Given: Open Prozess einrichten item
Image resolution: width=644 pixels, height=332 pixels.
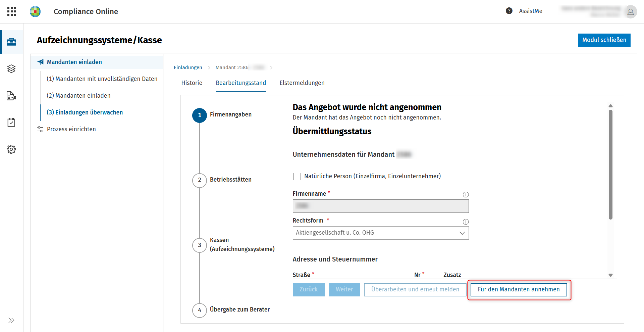Looking at the screenshot, I should tap(71, 129).
